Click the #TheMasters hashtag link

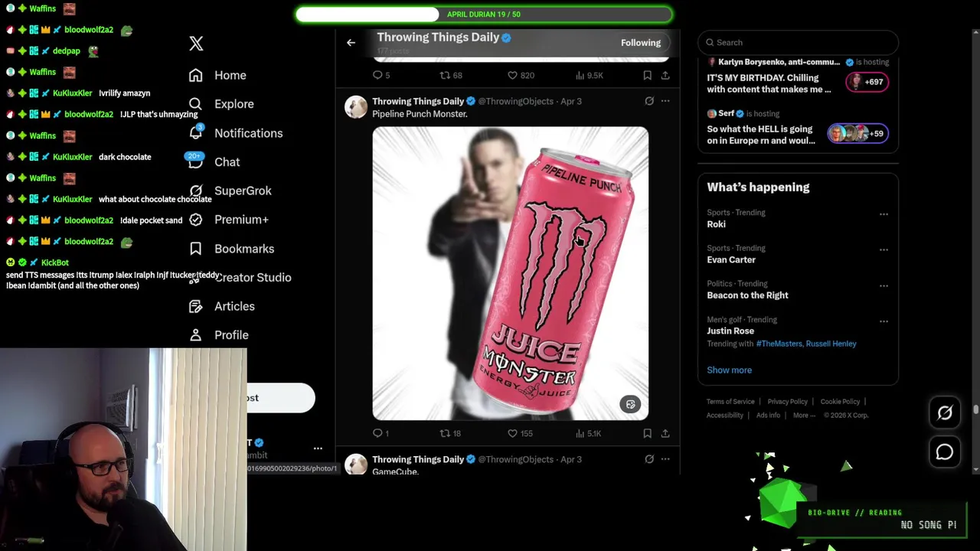point(779,344)
